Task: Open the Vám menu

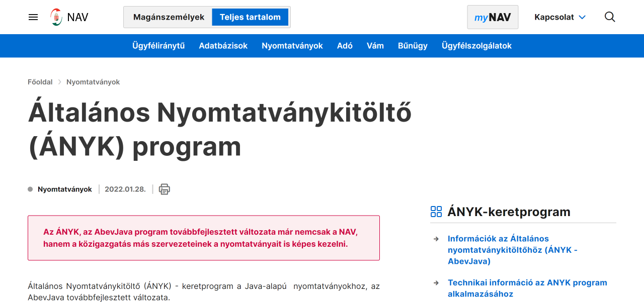Action: pyautogui.click(x=375, y=46)
